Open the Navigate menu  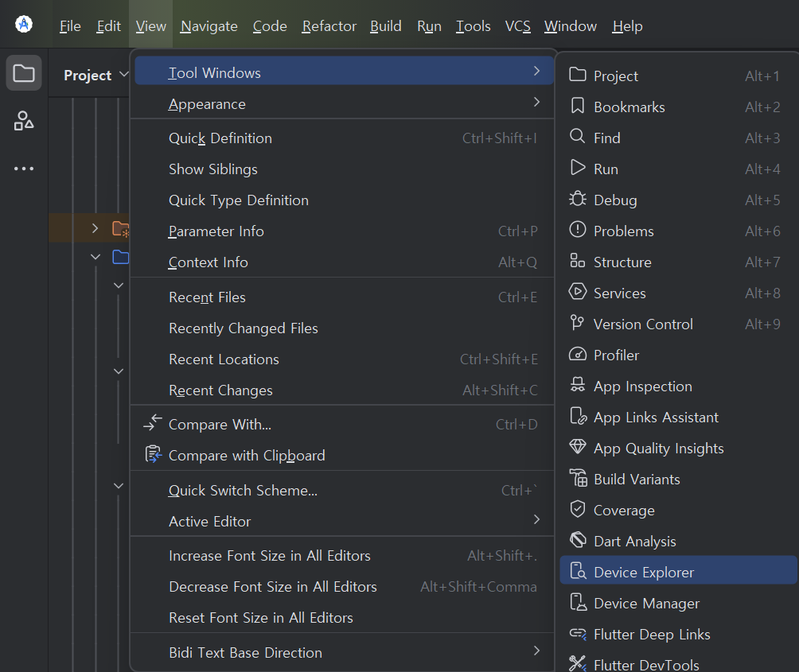(x=209, y=26)
